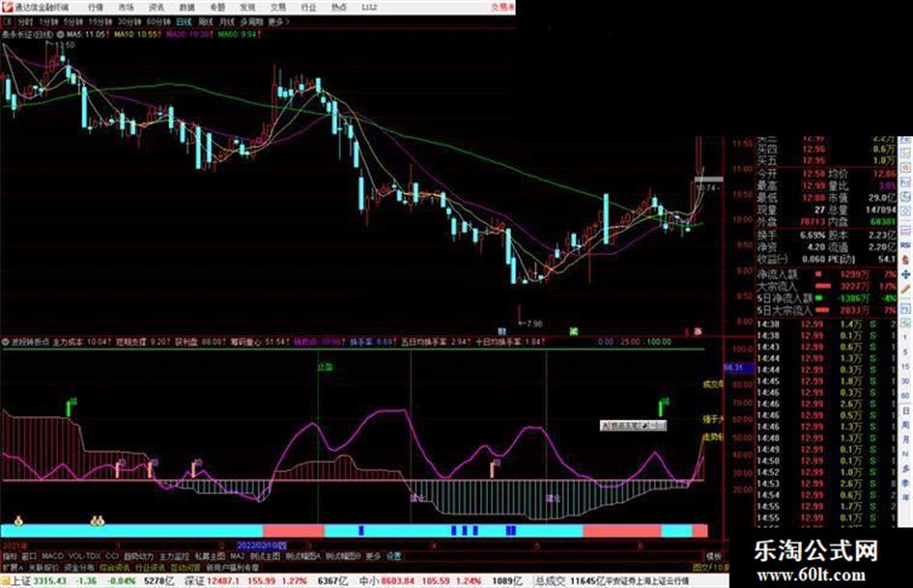Click the 15 minute shortcut in sidebar
The image size is (913, 588).
(905, 367)
